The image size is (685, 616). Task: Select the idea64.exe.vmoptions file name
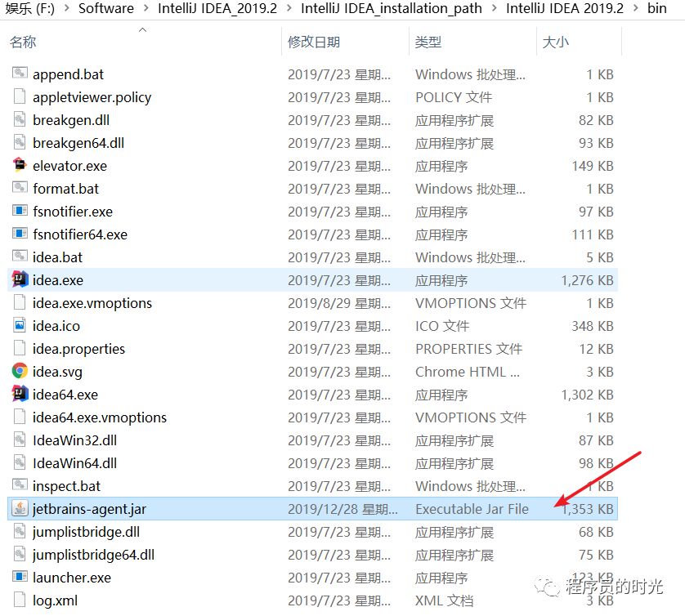click(x=100, y=417)
